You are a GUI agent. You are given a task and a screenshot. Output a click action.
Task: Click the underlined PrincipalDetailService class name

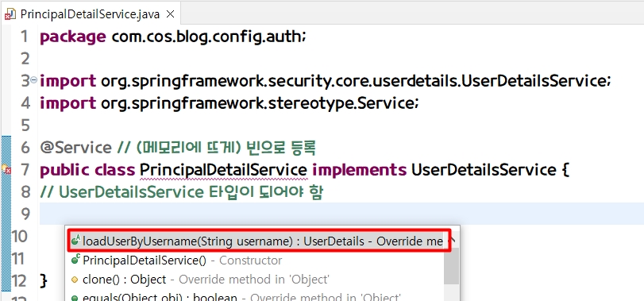pyautogui.click(x=223, y=169)
